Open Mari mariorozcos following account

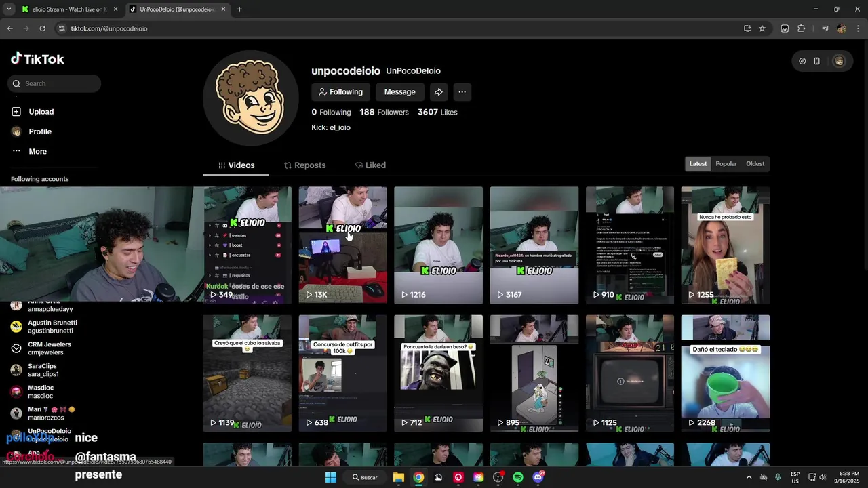[43, 413]
